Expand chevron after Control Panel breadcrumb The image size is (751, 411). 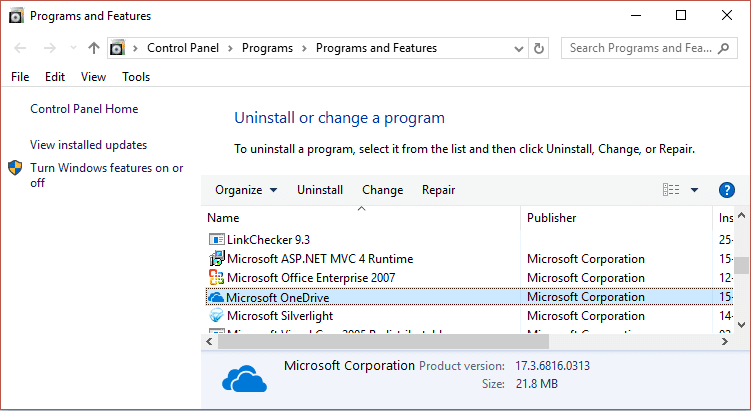230,48
